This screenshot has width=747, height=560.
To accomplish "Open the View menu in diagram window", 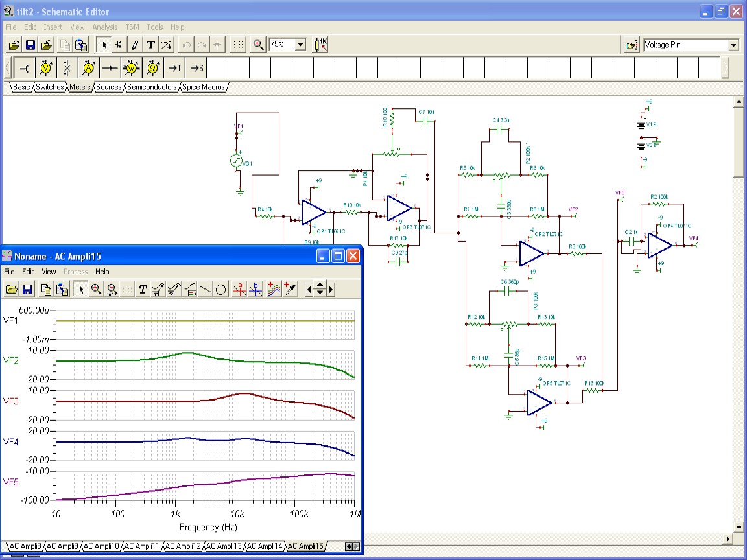I will (x=49, y=272).
